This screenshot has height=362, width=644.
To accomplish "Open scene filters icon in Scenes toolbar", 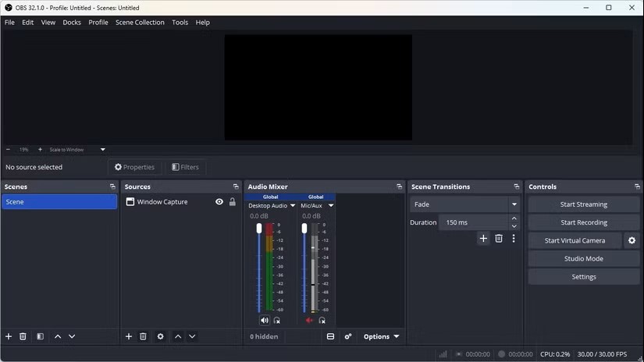I will pos(40,336).
